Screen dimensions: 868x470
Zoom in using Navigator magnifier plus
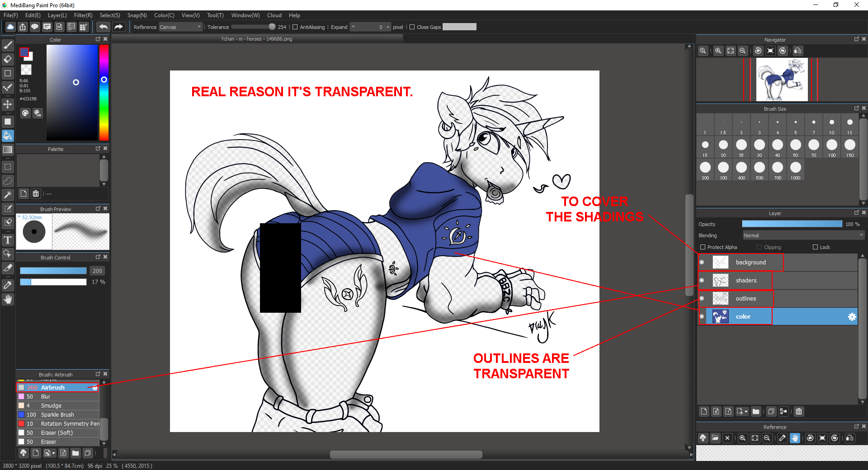tap(718, 51)
